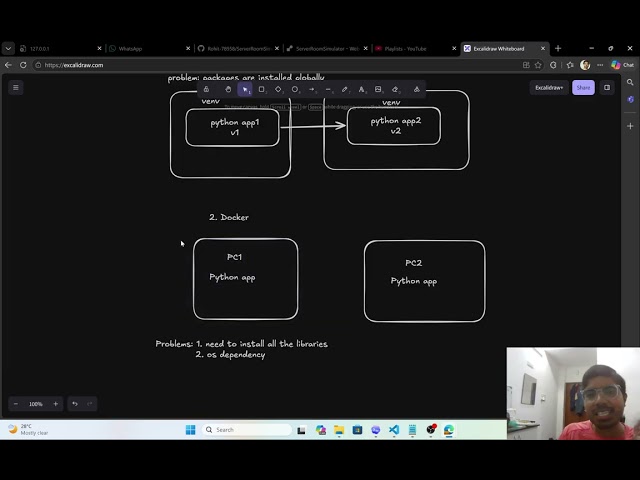Open the Edge sidebar search icon

click(630, 82)
